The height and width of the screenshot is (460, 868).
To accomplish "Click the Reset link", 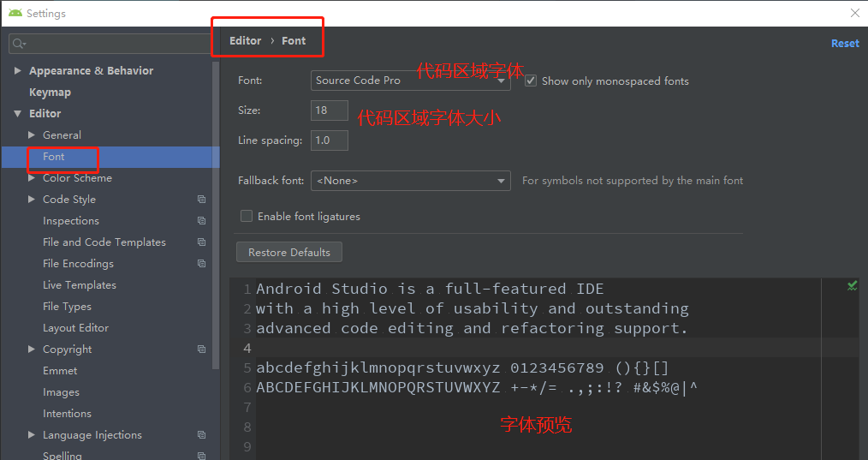I will coord(845,43).
